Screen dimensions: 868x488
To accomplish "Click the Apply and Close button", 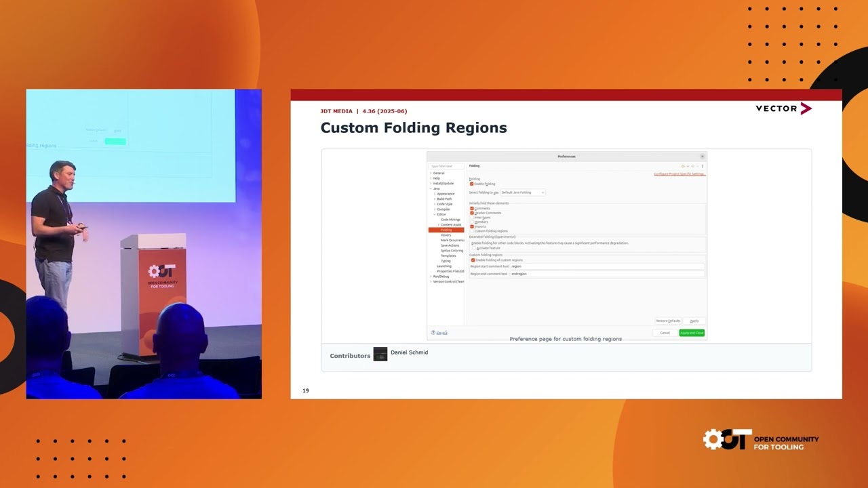I will (692, 333).
